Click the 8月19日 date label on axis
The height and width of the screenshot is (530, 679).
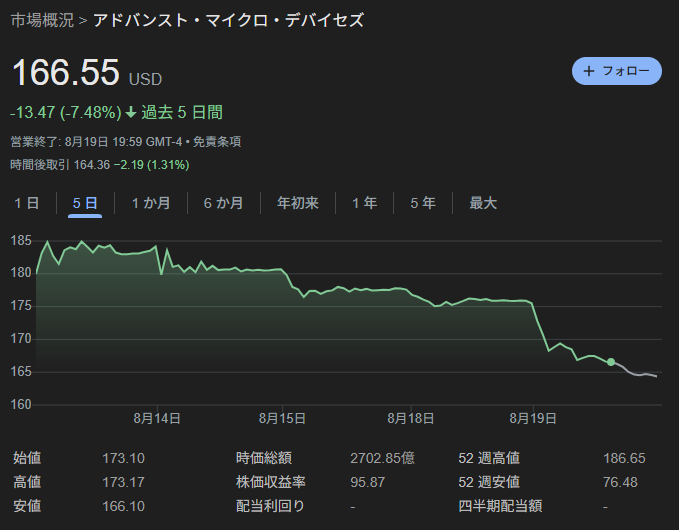(x=533, y=419)
